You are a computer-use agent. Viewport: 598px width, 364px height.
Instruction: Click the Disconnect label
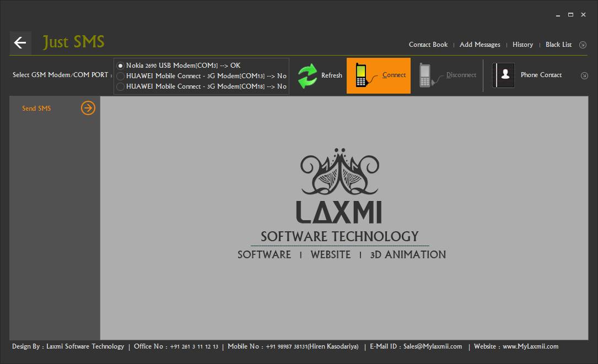[x=461, y=75]
